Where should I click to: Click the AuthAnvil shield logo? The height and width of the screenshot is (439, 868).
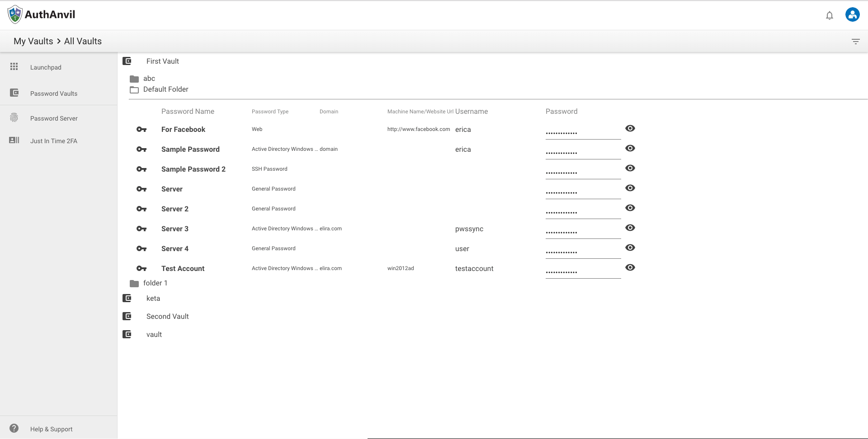click(15, 14)
